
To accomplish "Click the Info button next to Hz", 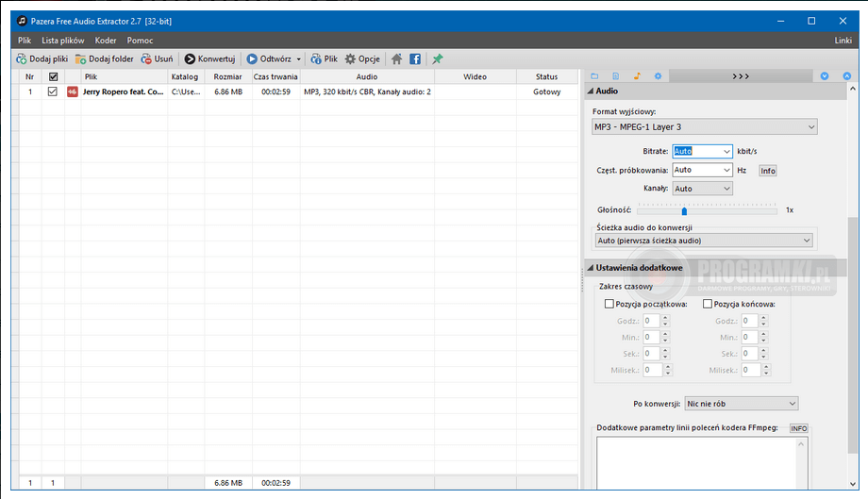I will pos(768,171).
